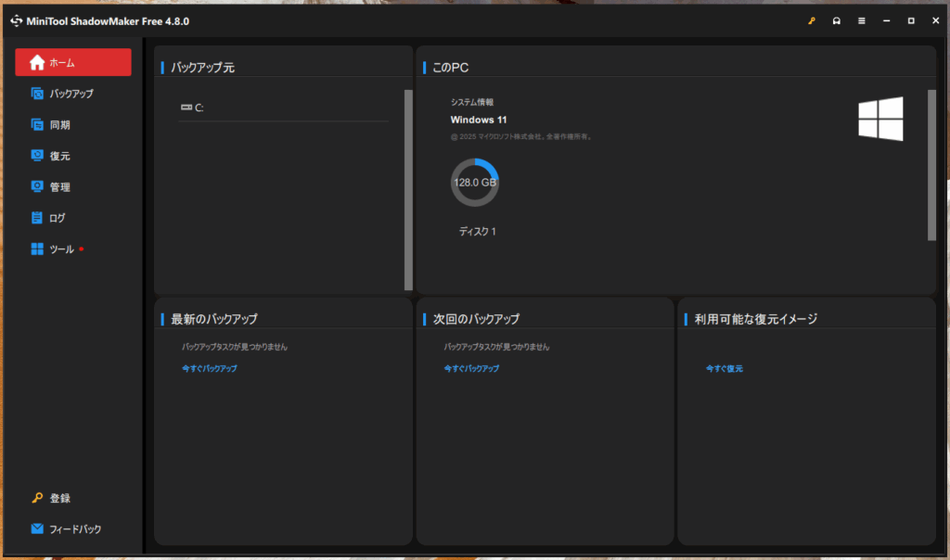Image resolution: width=950 pixels, height=560 pixels.
Task: Click the このPC panel scrollbar
Action: point(931,164)
